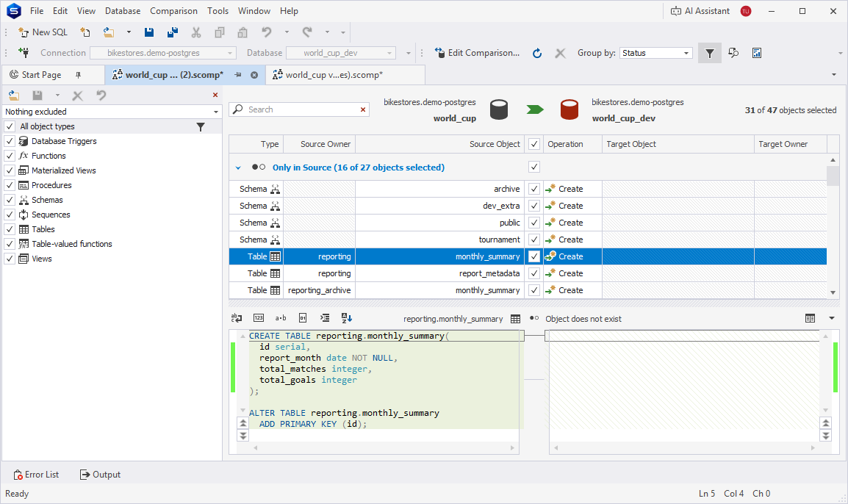Image resolution: width=848 pixels, height=504 pixels.
Task: Click the AI Assistant button
Action: pyautogui.click(x=700, y=11)
